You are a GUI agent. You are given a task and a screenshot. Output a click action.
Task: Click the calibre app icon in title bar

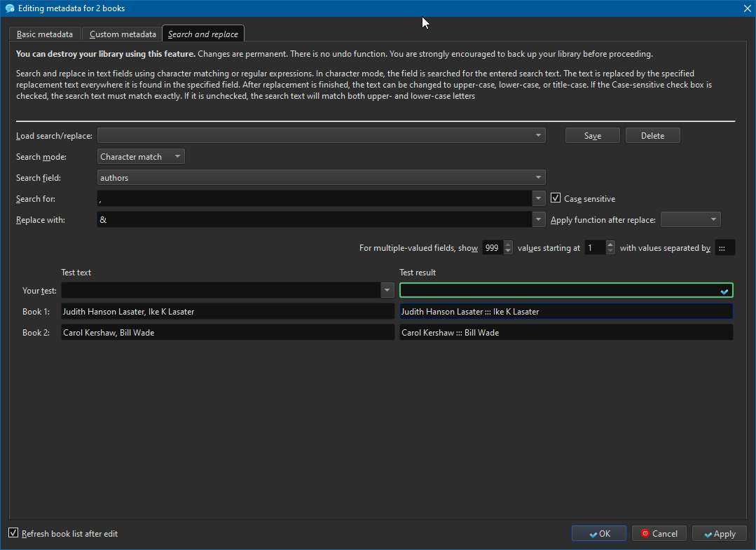click(9, 8)
